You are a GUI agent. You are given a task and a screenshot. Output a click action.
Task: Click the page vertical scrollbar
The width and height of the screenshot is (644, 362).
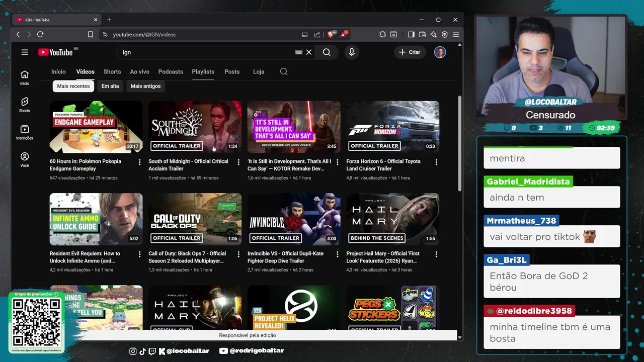[x=459, y=143]
